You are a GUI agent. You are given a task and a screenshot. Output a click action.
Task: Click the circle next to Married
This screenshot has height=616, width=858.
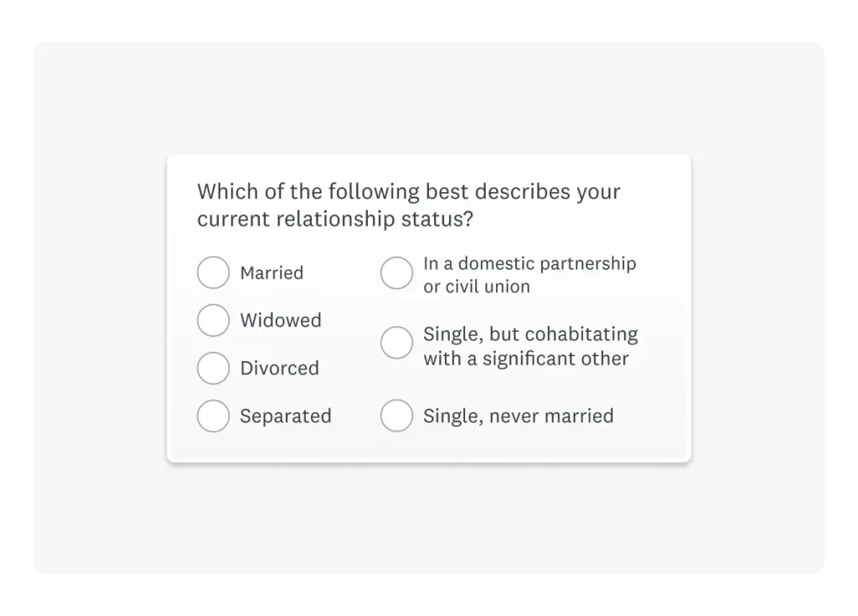(213, 272)
